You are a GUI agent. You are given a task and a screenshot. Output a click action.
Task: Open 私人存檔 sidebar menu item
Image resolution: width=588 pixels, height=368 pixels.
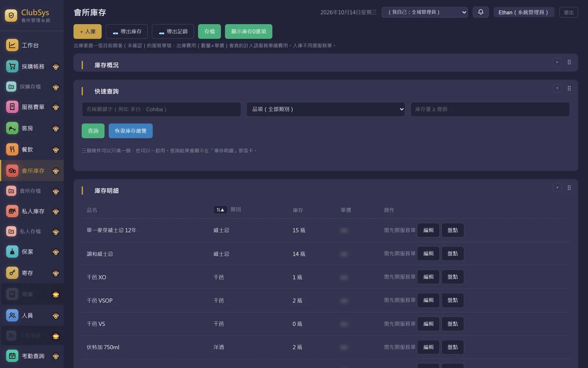point(32,231)
